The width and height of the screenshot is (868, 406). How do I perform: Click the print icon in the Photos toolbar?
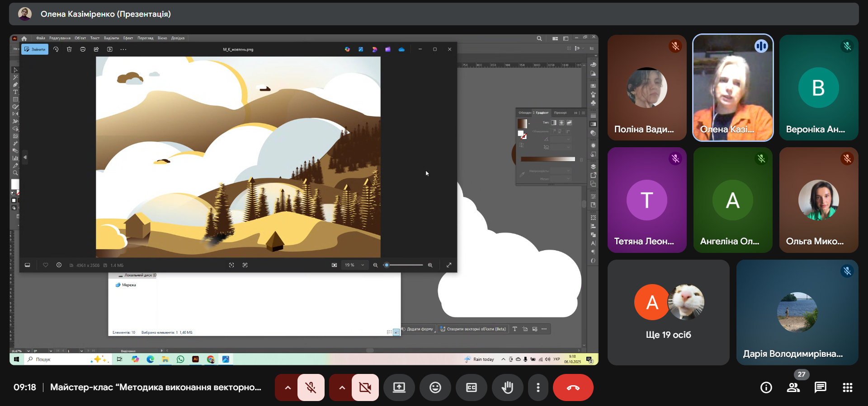click(83, 49)
